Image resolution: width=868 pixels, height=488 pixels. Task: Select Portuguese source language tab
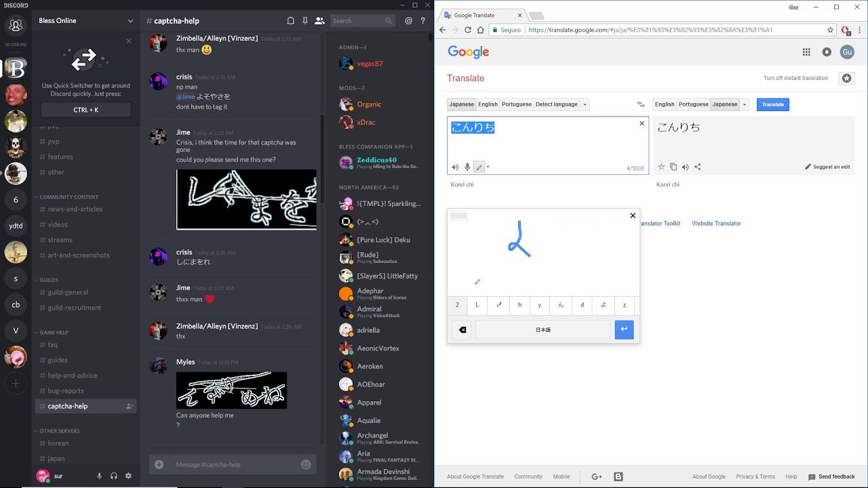coord(517,104)
